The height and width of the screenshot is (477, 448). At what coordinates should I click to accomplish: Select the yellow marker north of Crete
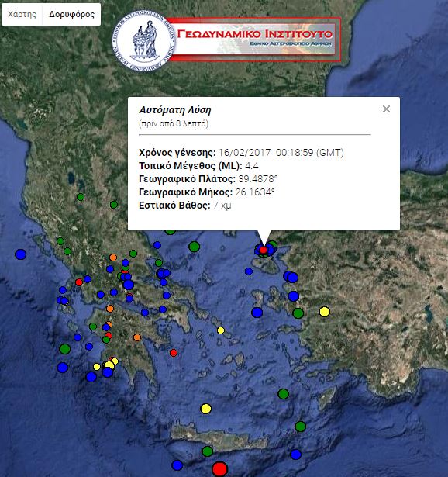coord(206,409)
